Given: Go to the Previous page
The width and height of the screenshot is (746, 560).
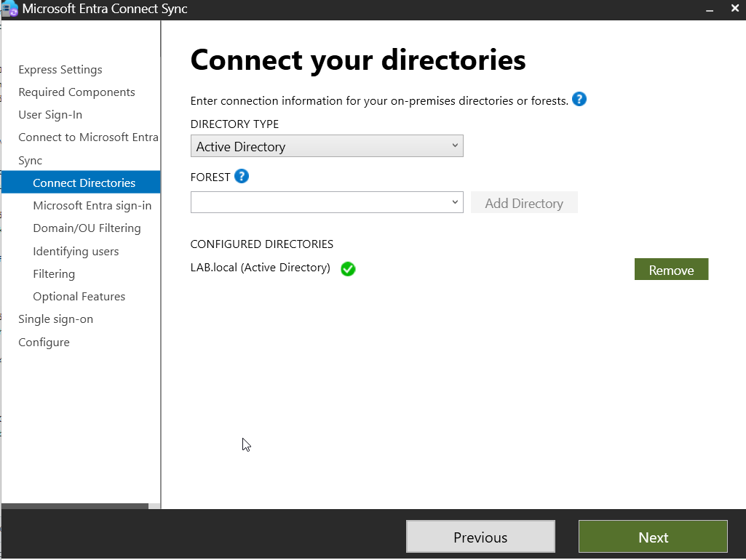Looking at the screenshot, I should point(480,537).
